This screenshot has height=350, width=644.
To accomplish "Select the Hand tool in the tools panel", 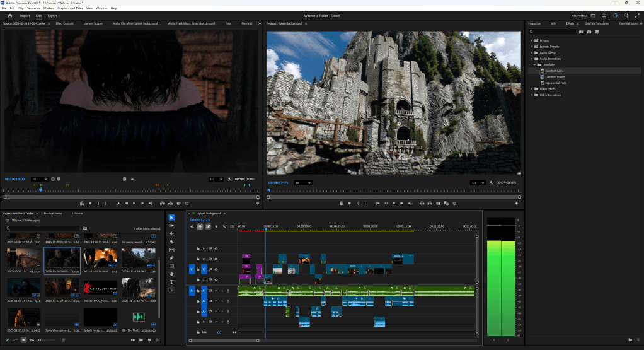I will point(171,274).
